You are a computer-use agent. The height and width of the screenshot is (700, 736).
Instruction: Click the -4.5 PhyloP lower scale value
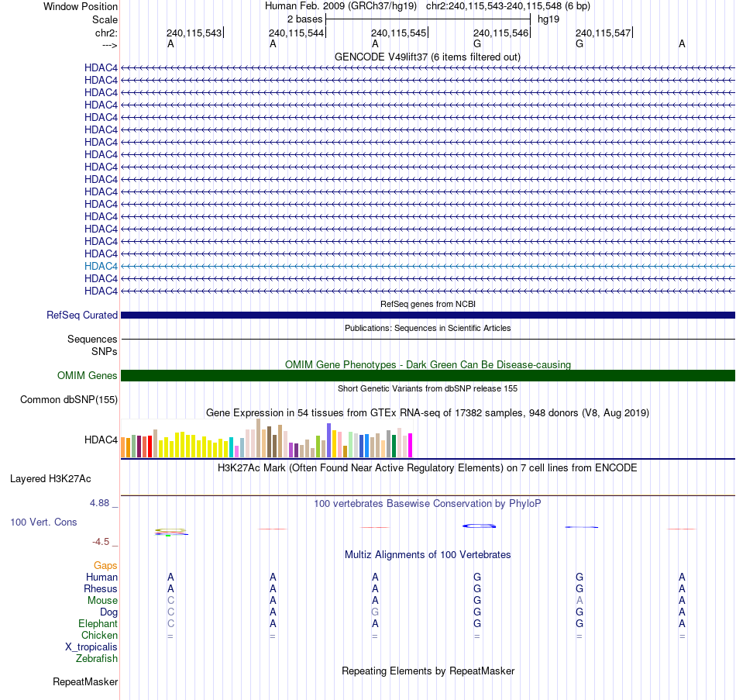[x=101, y=542]
